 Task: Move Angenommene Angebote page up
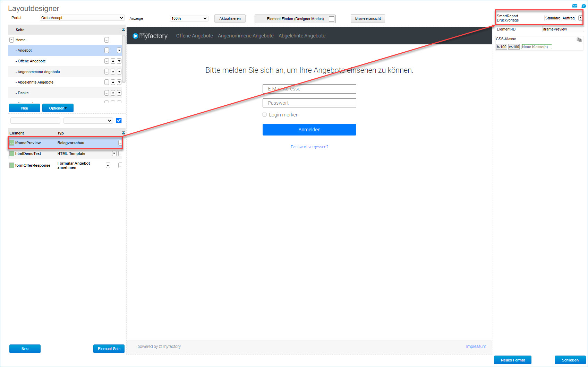[x=113, y=72]
